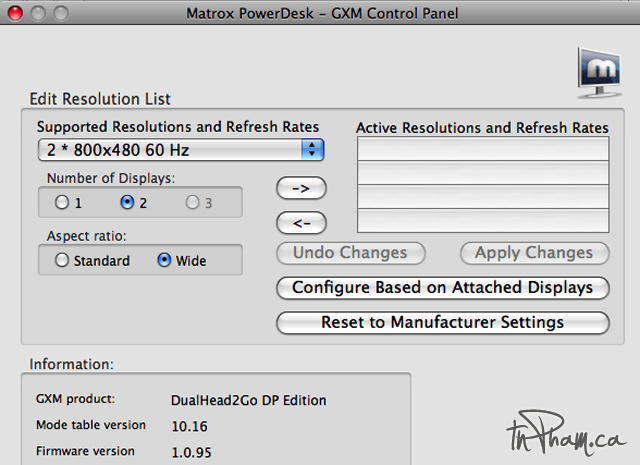Click Undo Changes button
Viewport: 640px width, 465px height.
pyautogui.click(x=351, y=253)
